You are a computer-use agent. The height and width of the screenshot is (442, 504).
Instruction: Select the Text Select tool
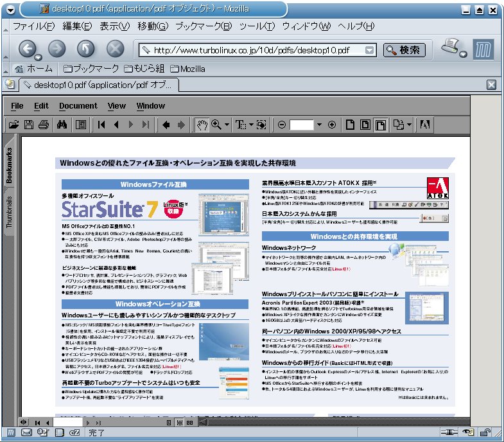pyautogui.click(x=240, y=125)
